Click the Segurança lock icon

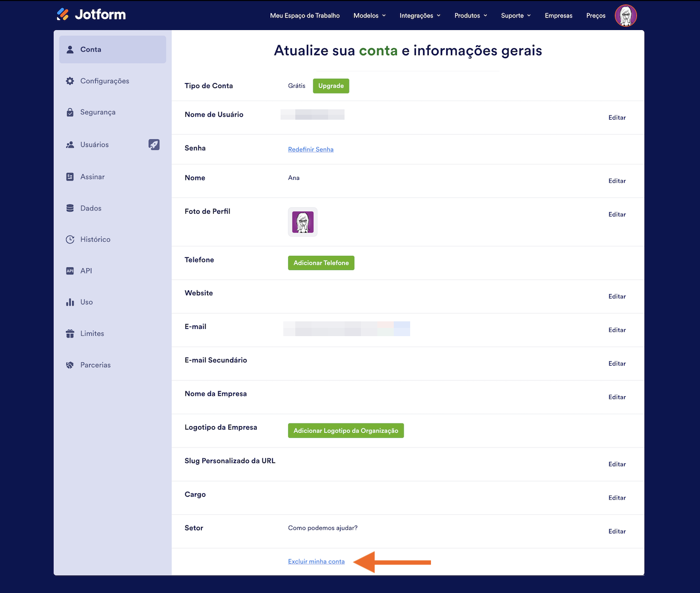pyautogui.click(x=70, y=112)
